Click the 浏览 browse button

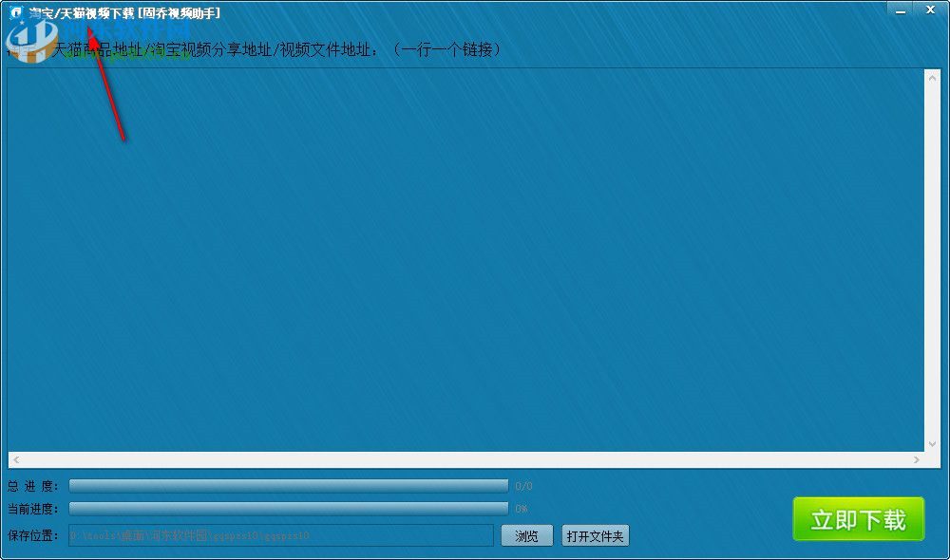tap(526, 535)
